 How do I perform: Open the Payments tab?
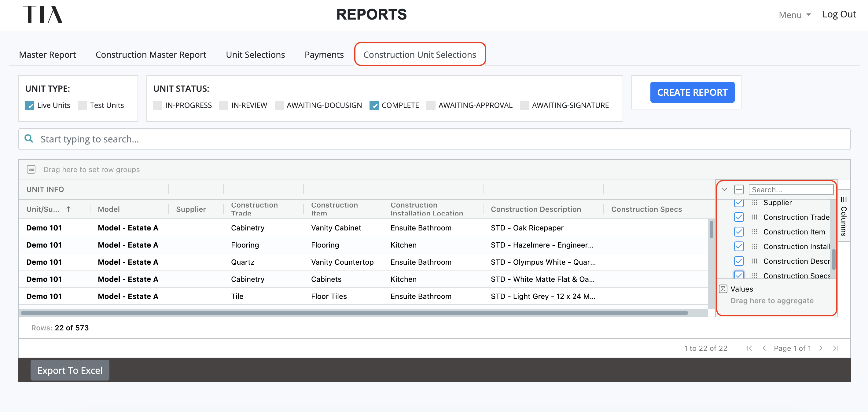pos(324,55)
